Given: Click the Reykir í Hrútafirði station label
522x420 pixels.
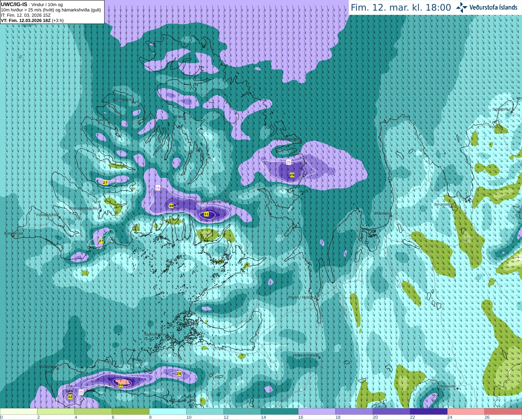Looking at the screenshot, I should point(302,297).
